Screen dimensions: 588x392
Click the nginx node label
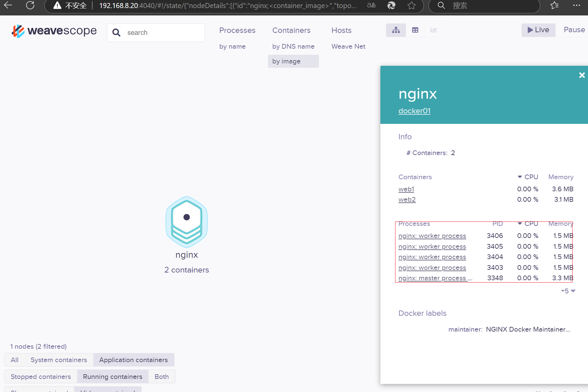click(187, 255)
